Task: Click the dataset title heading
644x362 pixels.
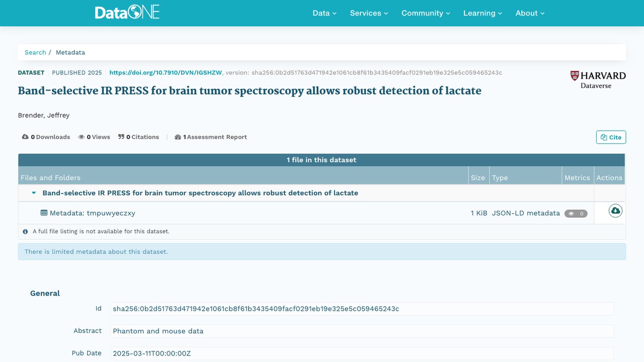Action: click(x=250, y=91)
